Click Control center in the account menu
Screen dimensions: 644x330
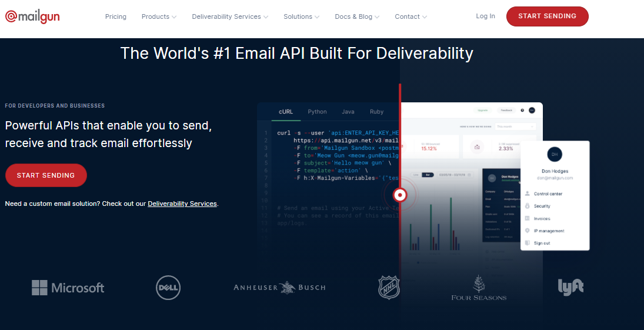[x=548, y=194]
